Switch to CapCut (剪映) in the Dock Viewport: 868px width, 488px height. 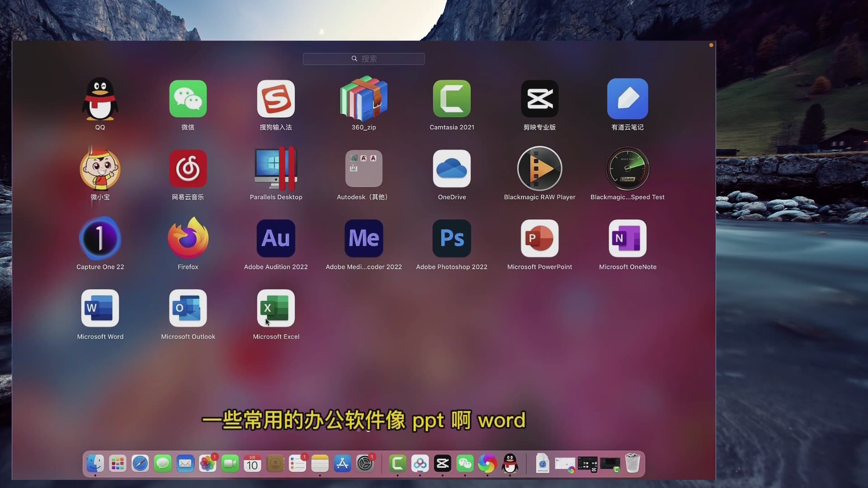443,464
